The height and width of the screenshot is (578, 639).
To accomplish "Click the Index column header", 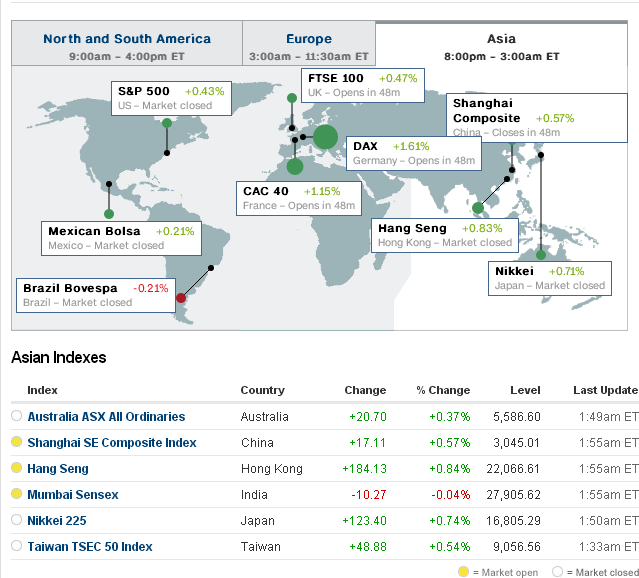I will [x=42, y=390].
